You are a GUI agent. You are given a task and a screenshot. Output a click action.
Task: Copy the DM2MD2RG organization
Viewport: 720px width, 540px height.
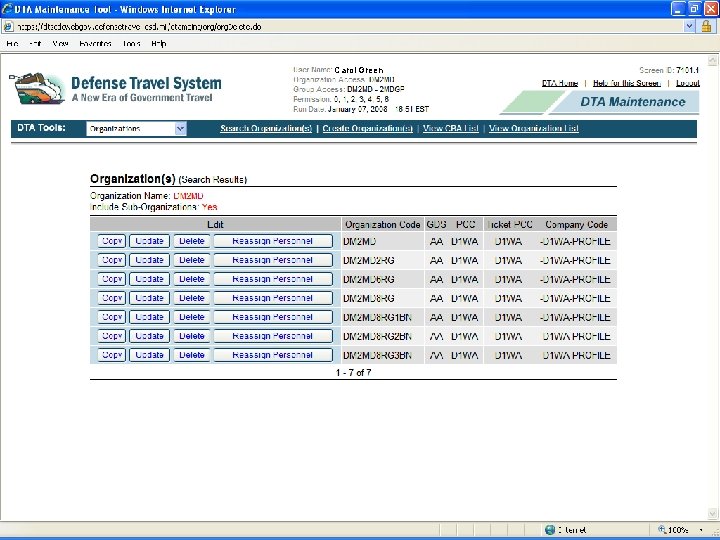(x=112, y=260)
